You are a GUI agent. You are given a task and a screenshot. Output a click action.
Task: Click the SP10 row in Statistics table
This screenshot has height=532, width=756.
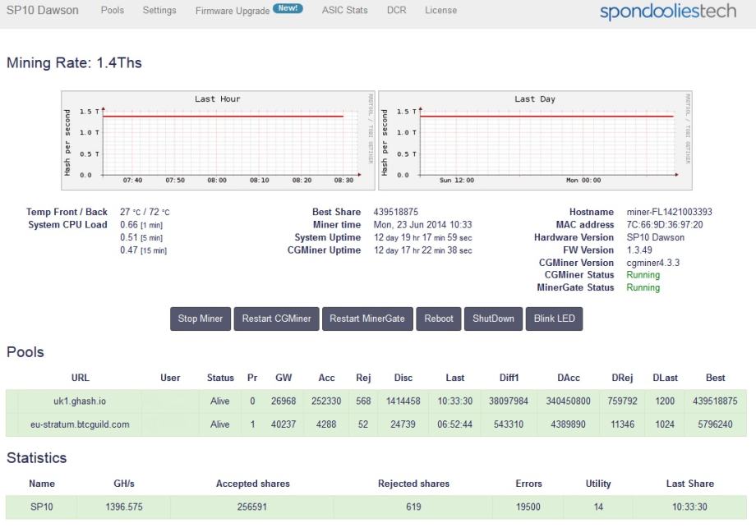pos(41,507)
